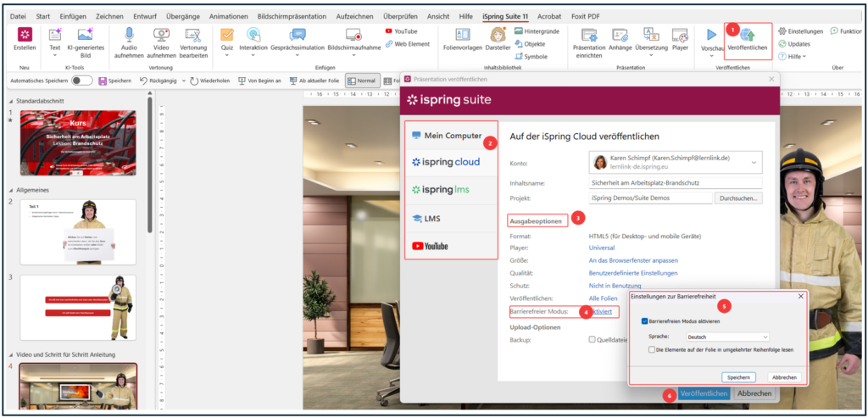This screenshot has height=418, width=868.
Task: Toggle Automatisches Speichern switch
Action: click(82, 81)
